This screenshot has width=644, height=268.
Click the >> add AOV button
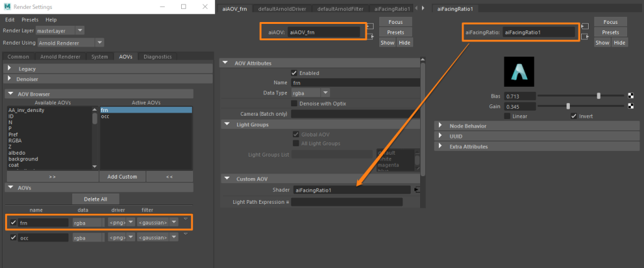tap(52, 177)
